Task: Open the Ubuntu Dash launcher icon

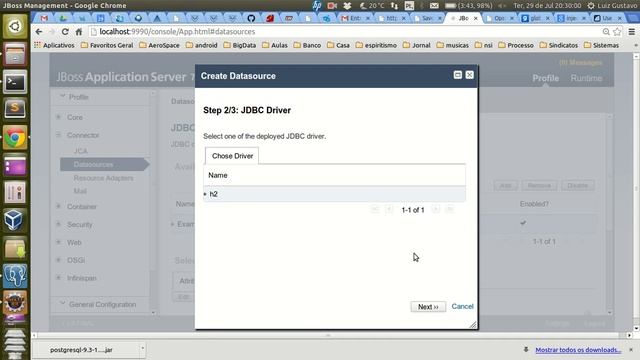Action: pos(15,26)
